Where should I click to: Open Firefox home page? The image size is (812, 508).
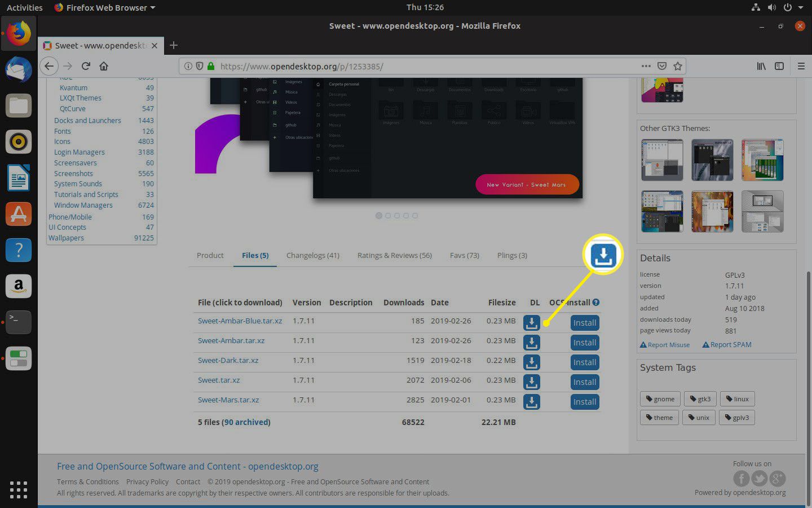click(104, 66)
